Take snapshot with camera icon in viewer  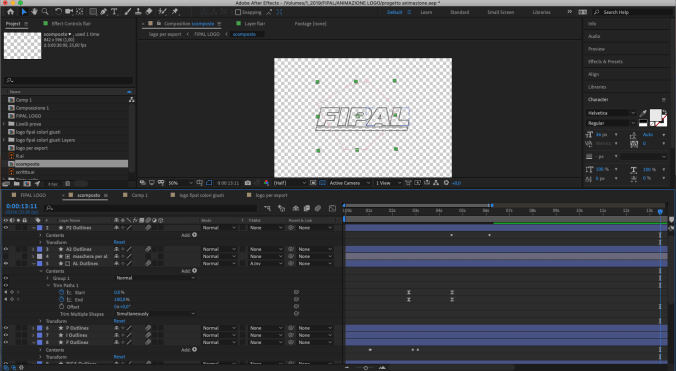(x=247, y=183)
